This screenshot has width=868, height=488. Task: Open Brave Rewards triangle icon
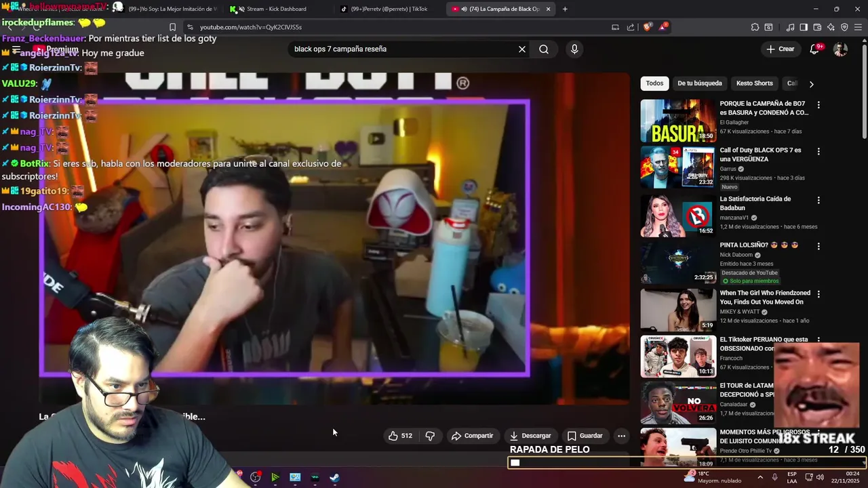663,27
